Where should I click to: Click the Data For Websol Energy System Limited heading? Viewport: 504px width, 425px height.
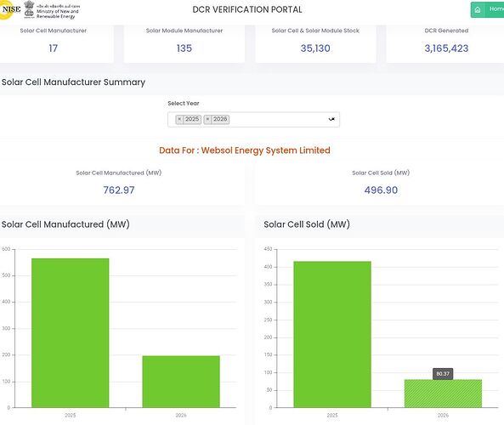(245, 150)
